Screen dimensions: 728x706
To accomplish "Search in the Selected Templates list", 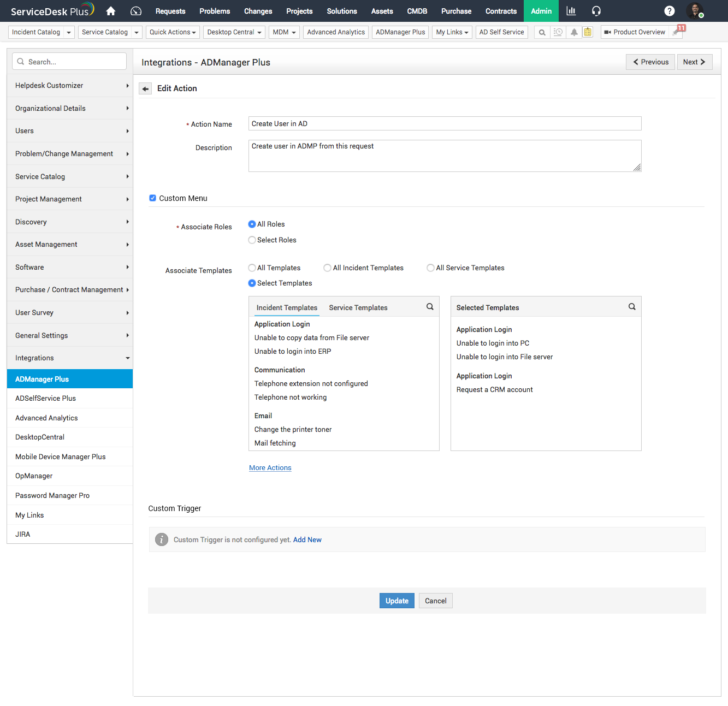I will coord(632,307).
